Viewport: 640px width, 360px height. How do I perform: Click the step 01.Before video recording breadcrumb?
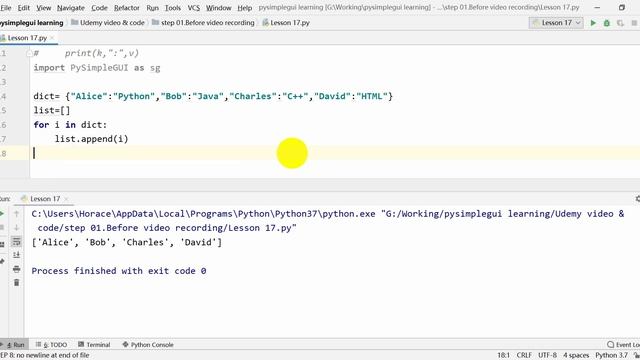click(x=203, y=23)
